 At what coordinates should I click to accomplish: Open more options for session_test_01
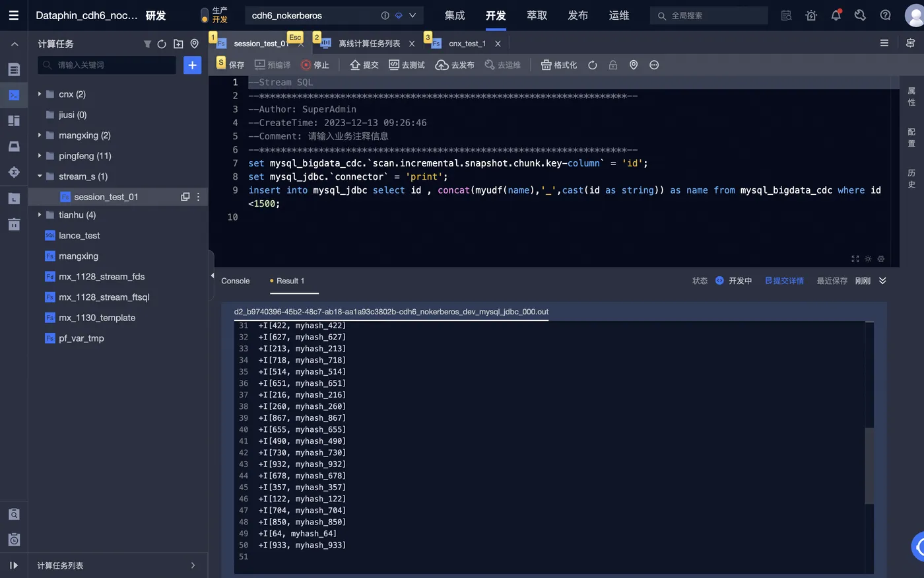tap(198, 197)
